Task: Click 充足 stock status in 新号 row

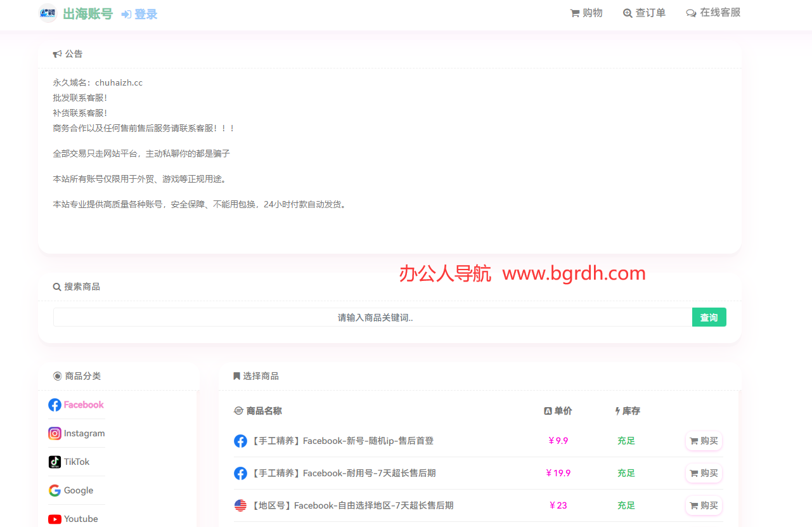Action: click(626, 441)
